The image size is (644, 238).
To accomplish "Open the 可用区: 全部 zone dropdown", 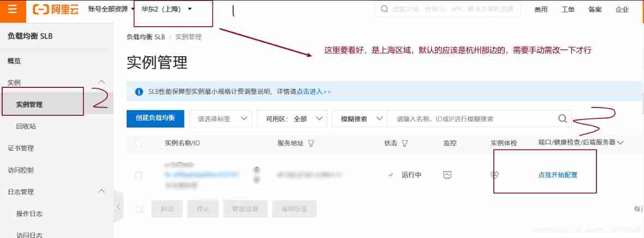I will click(291, 119).
